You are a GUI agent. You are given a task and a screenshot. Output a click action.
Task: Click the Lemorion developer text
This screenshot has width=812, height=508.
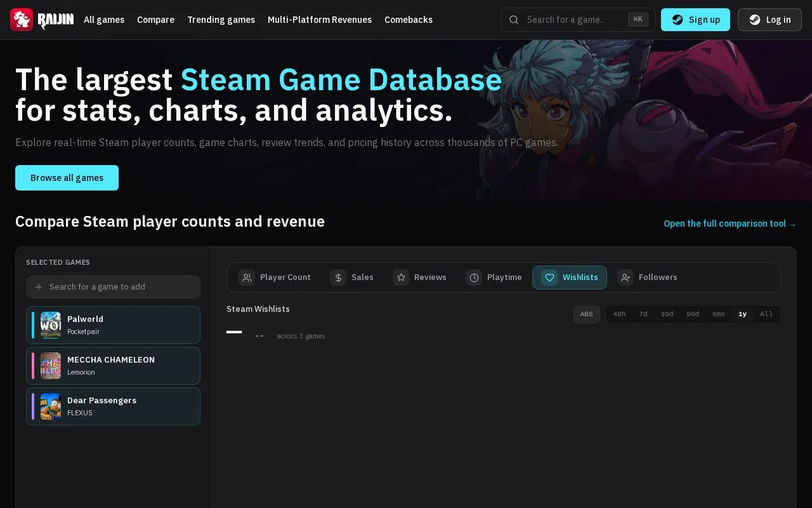81,372
